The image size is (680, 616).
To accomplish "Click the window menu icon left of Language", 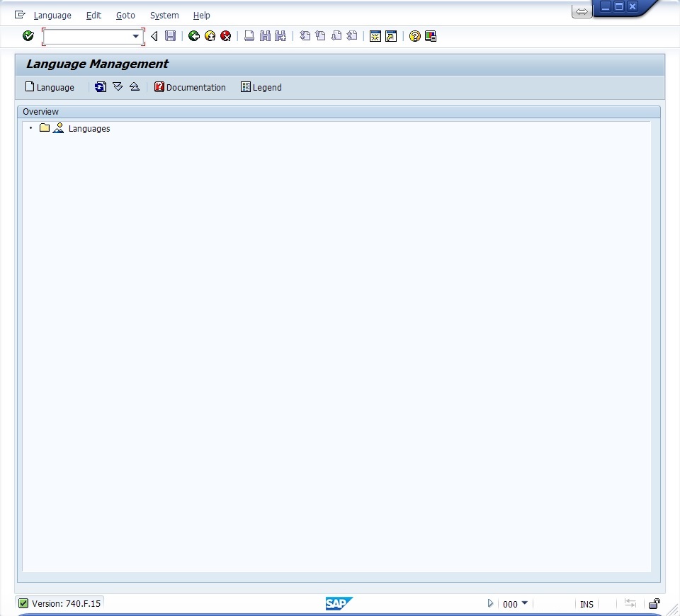I will tap(20, 15).
